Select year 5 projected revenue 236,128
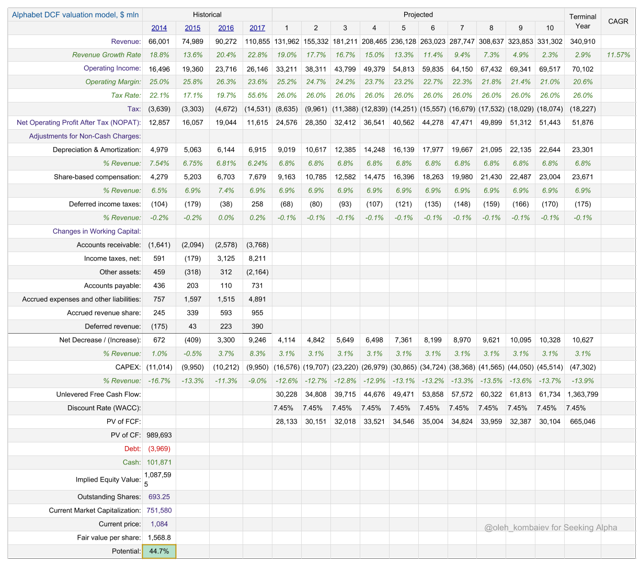The image size is (640, 570). pos(403,41)
